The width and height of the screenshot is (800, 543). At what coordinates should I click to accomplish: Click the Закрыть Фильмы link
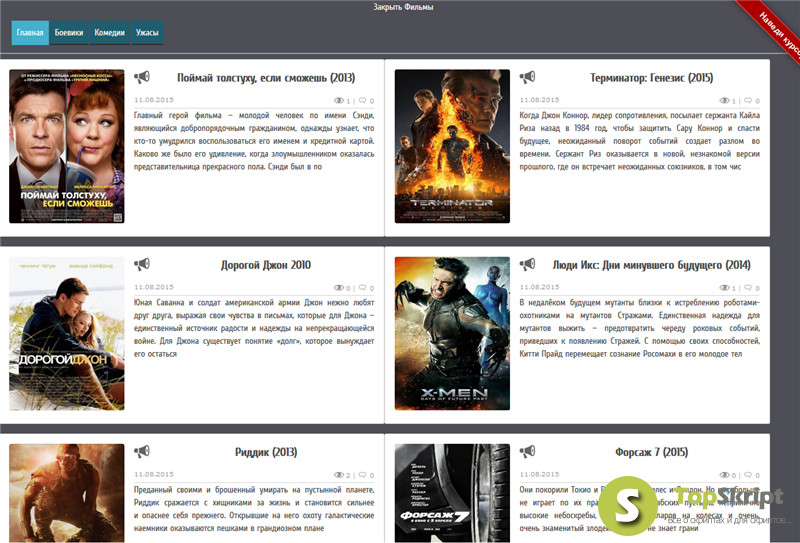coord(403,7)
